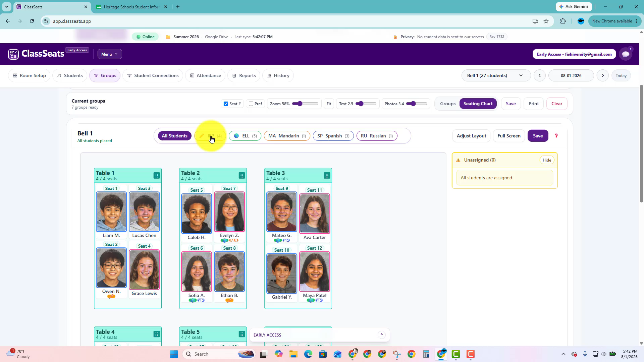Open the Student Connections tab
The height and width of the screenshot is (362, 644).
[x=153, y=75]
